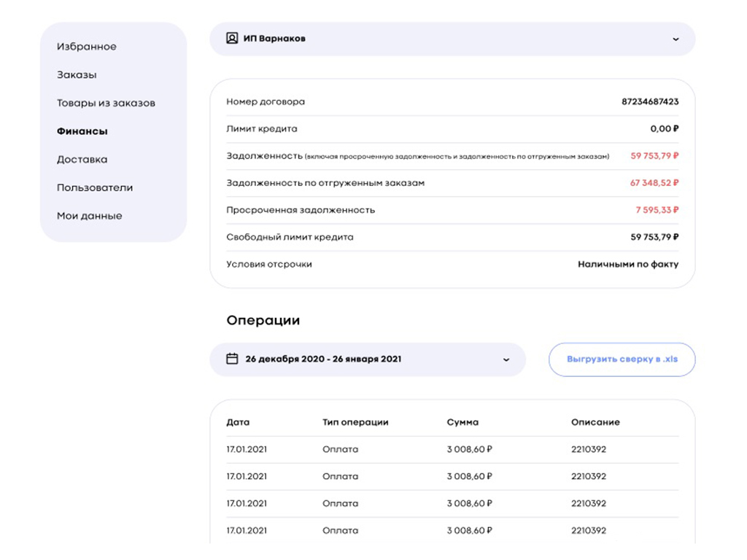Click the shipped orders debt 67 348,52 ₽
Screen dimensions: 747x560
point(654,183)
